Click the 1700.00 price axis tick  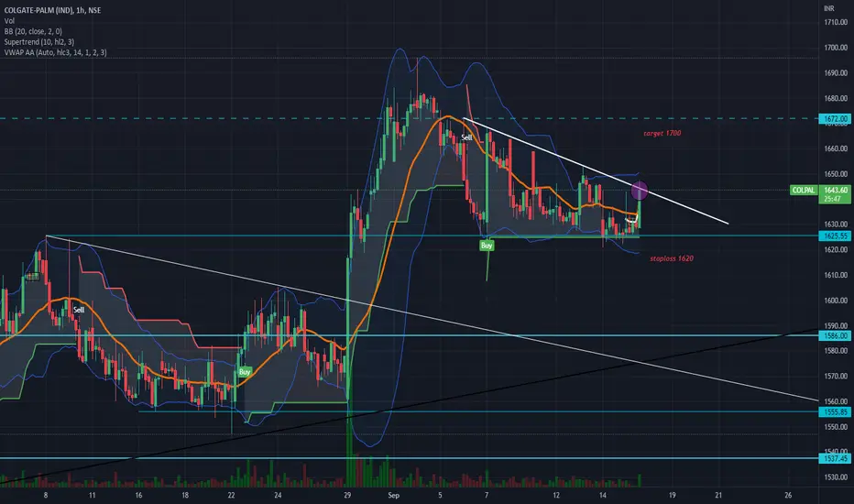pyautogui.click(x=836, y=48)
